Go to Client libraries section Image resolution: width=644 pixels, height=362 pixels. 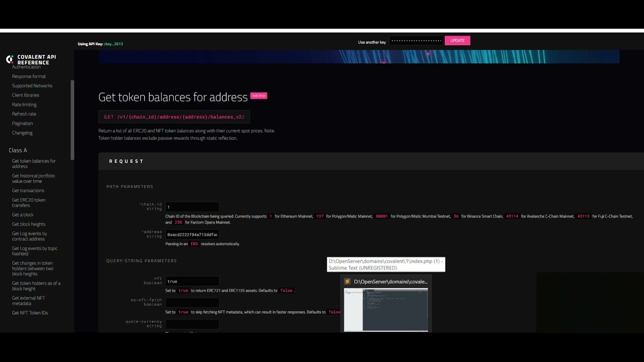pyautogui.click(x=26, y=95)
